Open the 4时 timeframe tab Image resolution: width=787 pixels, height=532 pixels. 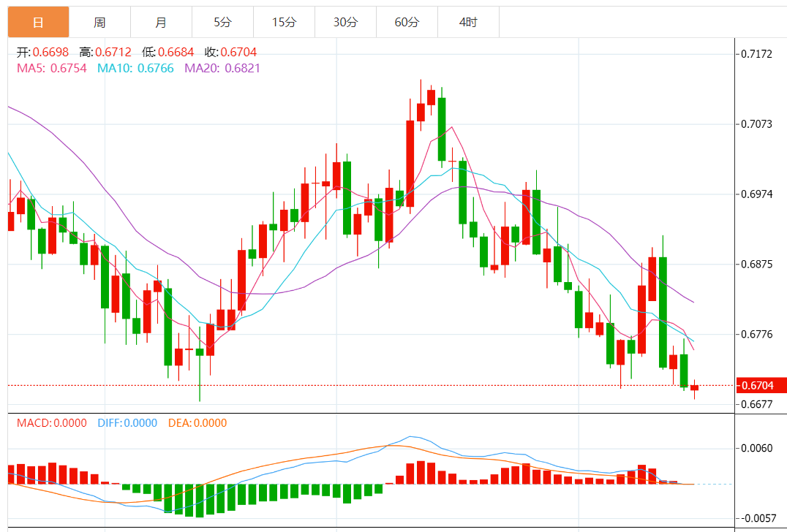468,22
